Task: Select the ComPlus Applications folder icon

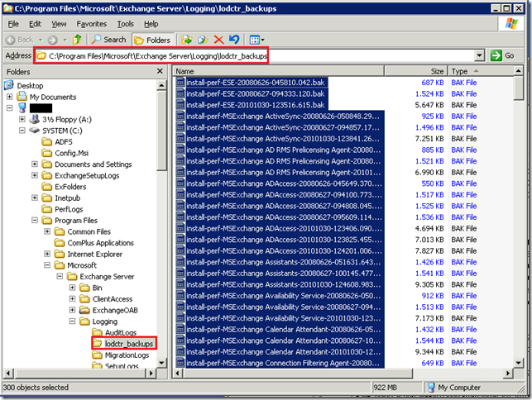Action: coord(60,243)
